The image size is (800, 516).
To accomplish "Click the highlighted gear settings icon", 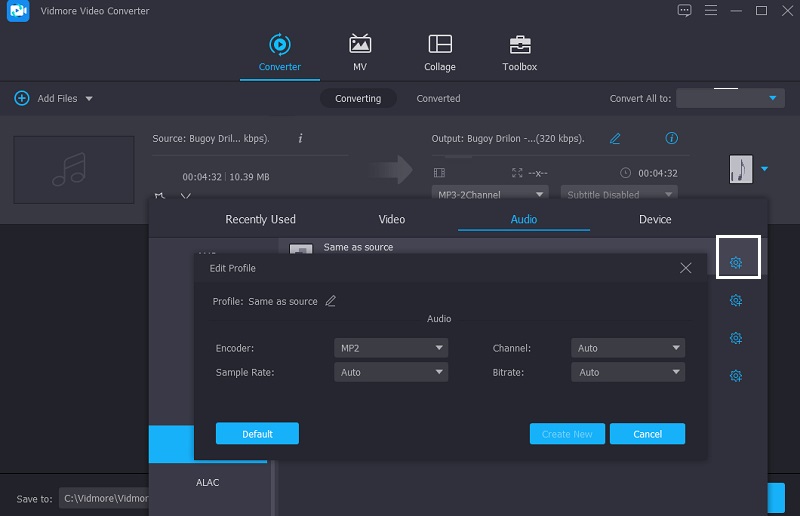I will point(735,262).
